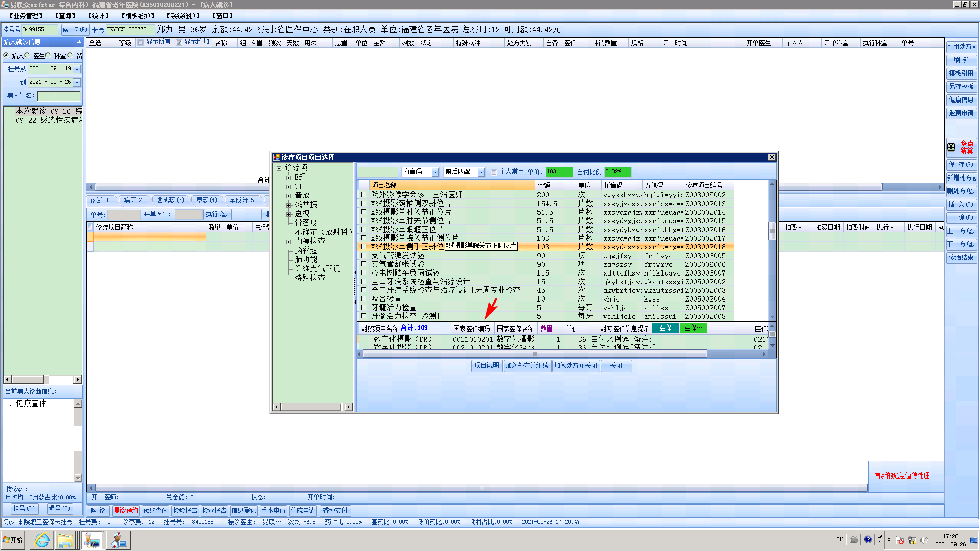Click the green 自付比例 value field

(618, 172)
